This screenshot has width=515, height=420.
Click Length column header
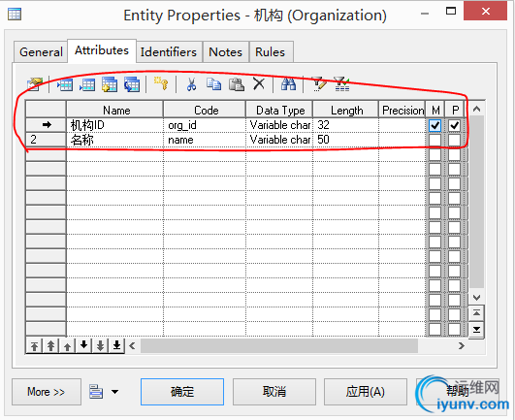pyautogui.click(x=345, y=110)
